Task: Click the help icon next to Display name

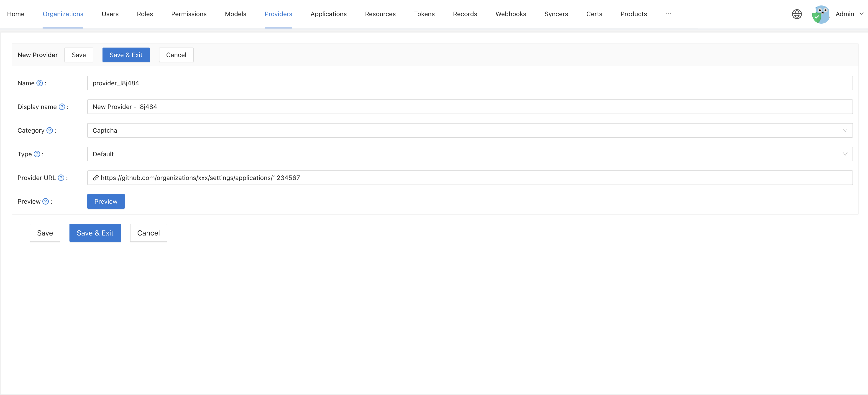Action: [x=61, y=107]
